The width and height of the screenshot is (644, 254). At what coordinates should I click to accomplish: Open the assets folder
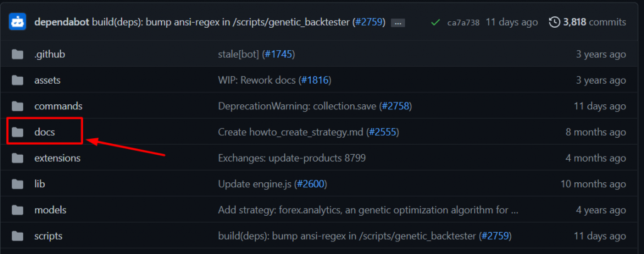pos(47,80)
